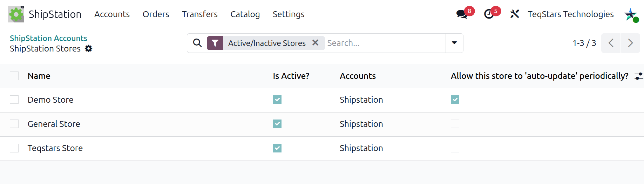Screen dimensions: 644x184
Task: Open the Demo Store record
Action: tap(50, 100)
